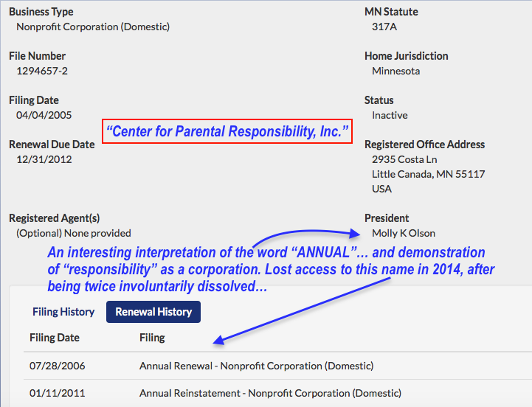Select the Renewal History tab
This screenshot has width=532, height=407.
[153, 312]
